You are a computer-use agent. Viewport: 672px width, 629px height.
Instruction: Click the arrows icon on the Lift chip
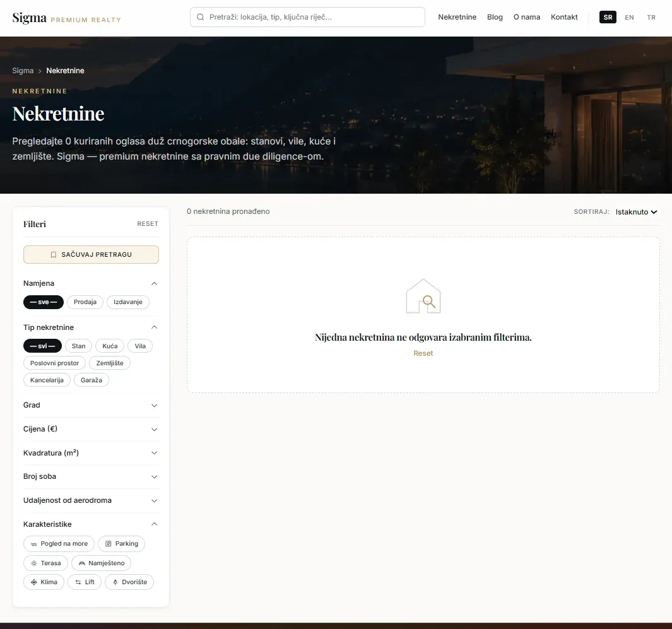(x=78, y=582)
